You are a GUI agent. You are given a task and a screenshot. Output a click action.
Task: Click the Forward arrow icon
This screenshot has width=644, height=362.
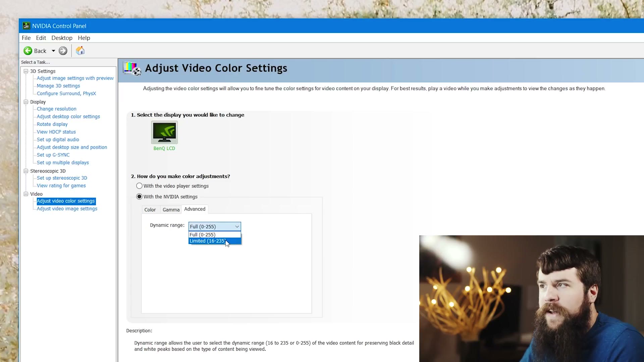(63, 51)
